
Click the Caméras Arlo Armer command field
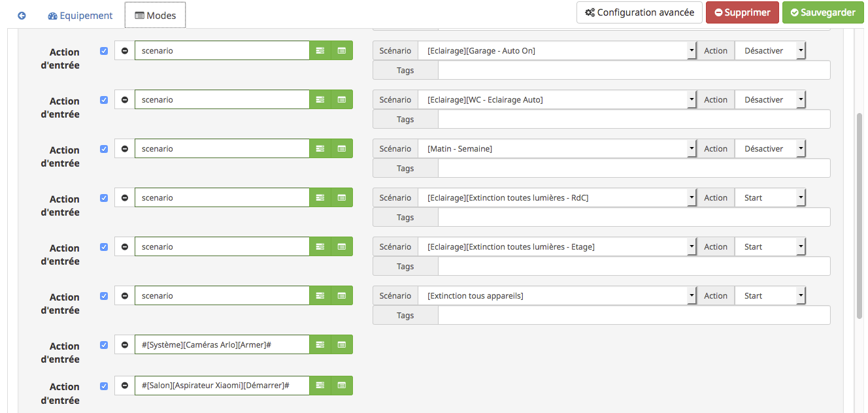(222, 344)
